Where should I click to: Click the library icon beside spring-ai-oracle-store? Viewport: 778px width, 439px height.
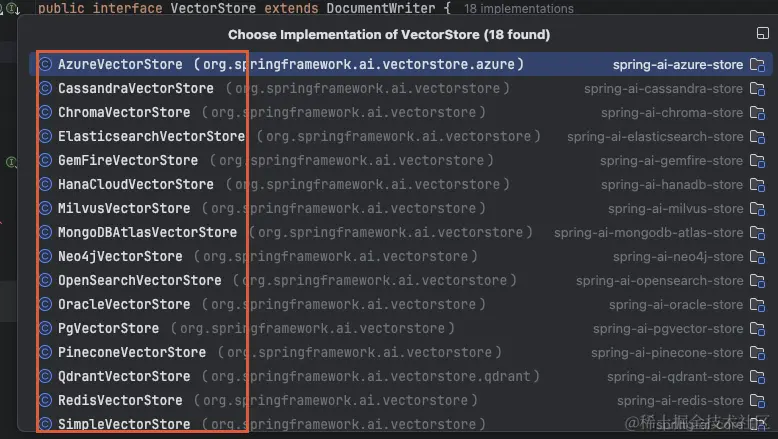tap(757, 305)
